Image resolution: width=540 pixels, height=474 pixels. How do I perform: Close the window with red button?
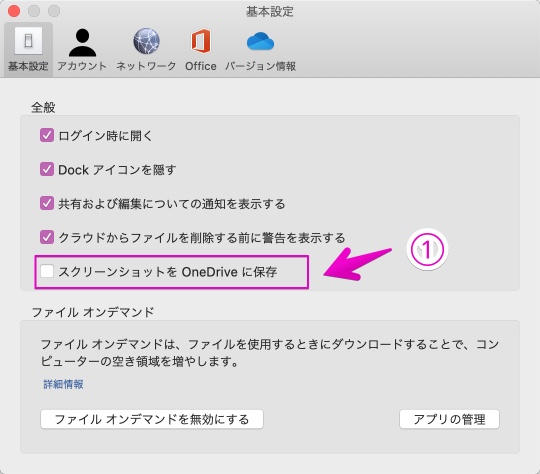coord(14,11)
